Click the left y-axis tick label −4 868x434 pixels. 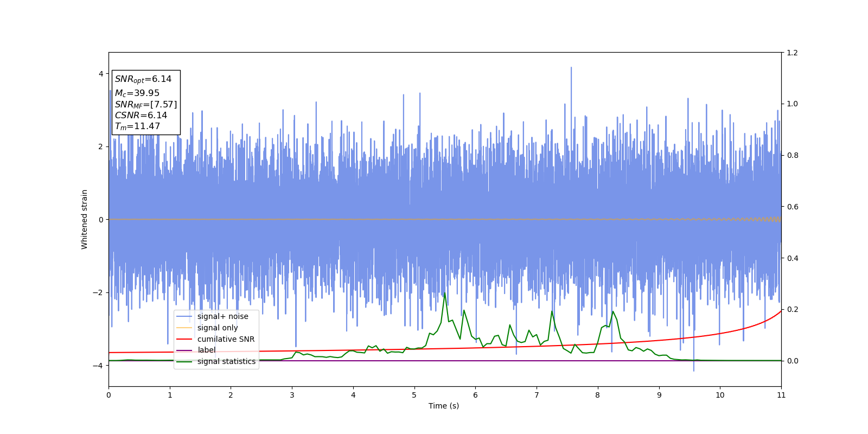98,366
